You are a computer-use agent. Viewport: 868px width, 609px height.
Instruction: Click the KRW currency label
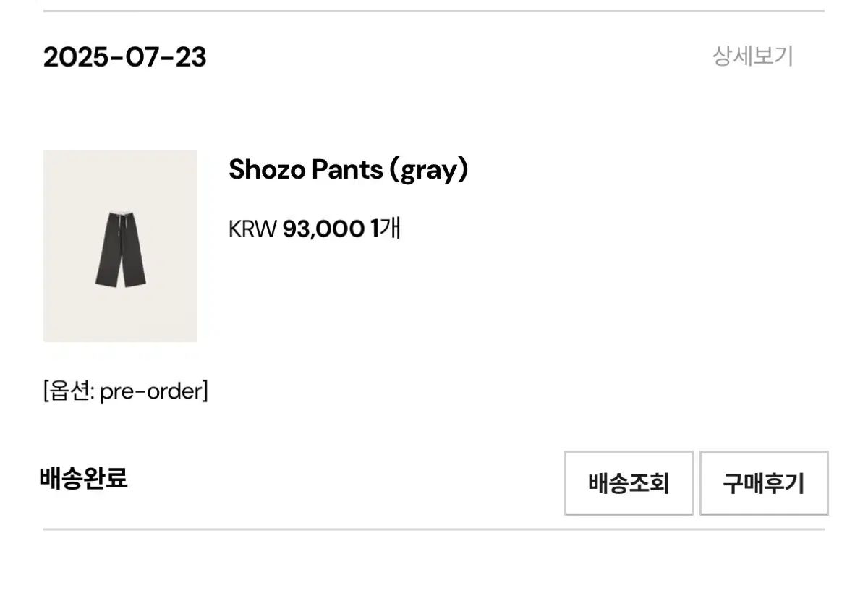coord(252,229)
